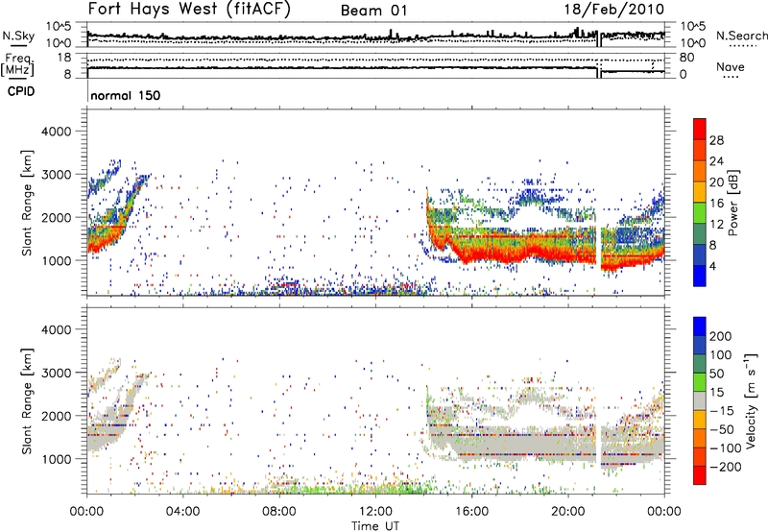
Task: Click the 'N.Search' legend label
Action: click(741, 36)
